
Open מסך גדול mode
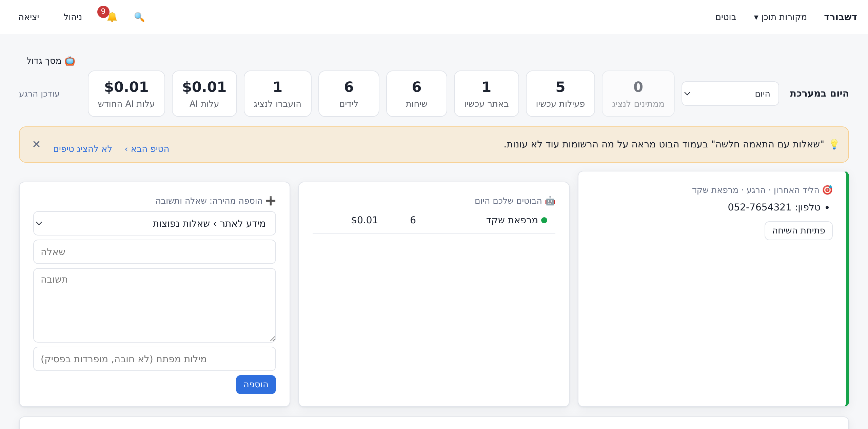[51, 61]
